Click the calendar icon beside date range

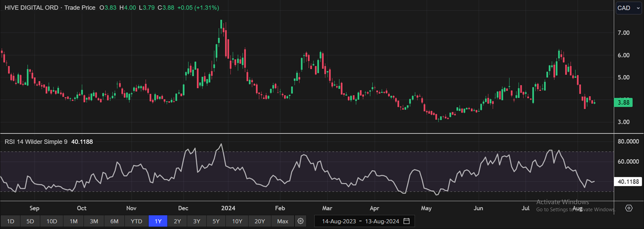tap(406, 221)
